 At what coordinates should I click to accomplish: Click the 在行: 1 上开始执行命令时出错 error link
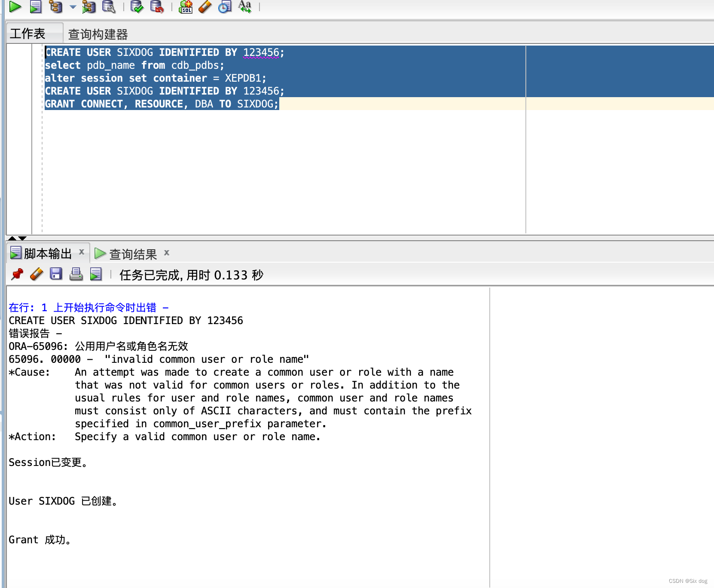pos(88,308)
